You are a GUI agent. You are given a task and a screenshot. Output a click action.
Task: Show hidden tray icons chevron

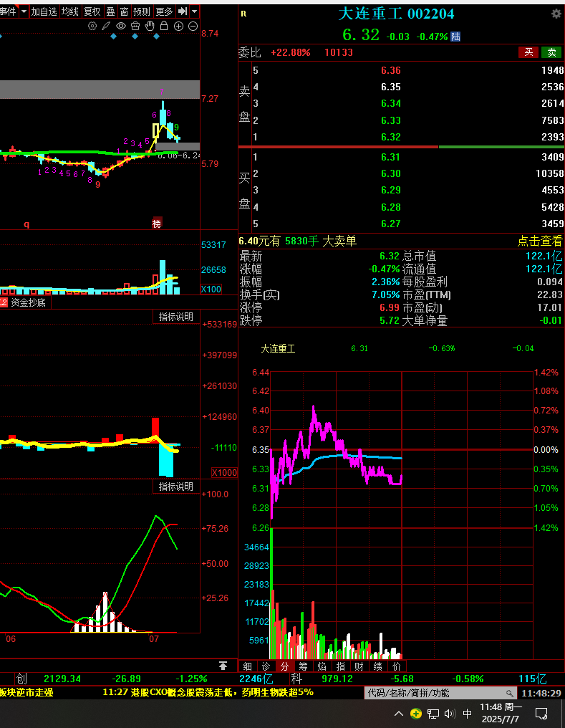(x=398, y=714)
